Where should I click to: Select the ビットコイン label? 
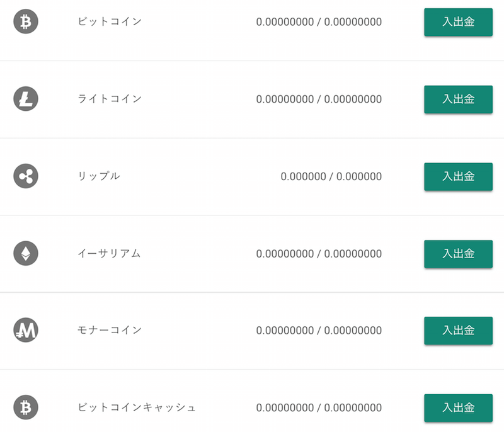(110, 21)
